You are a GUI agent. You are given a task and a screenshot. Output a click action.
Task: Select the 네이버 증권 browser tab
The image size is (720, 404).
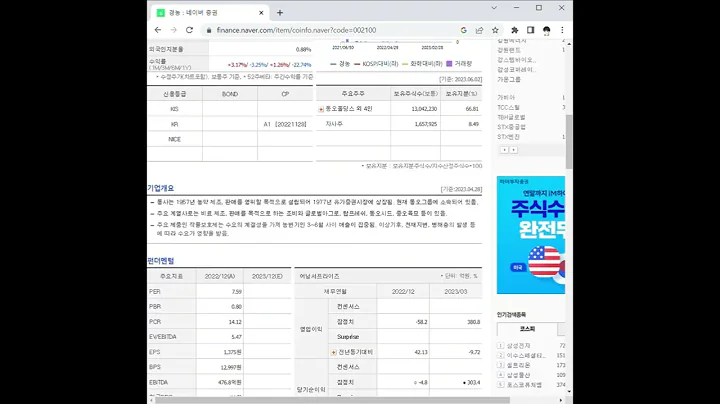(210, 13)
